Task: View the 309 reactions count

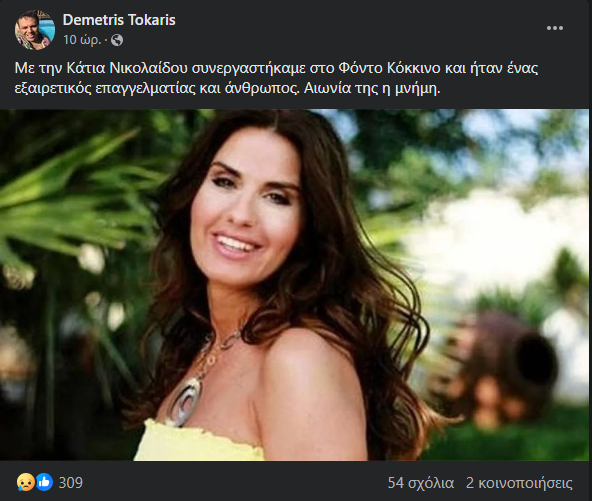Action: [71, 483]
